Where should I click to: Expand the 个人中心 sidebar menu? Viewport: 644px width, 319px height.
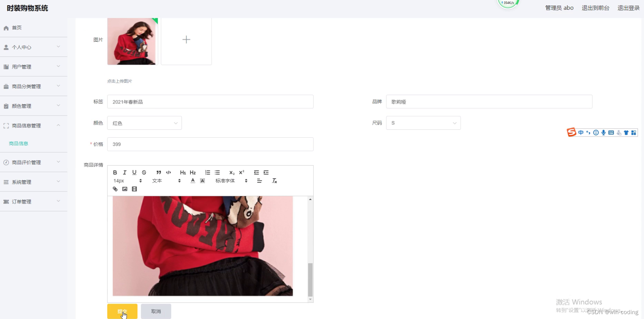point(34,47)
